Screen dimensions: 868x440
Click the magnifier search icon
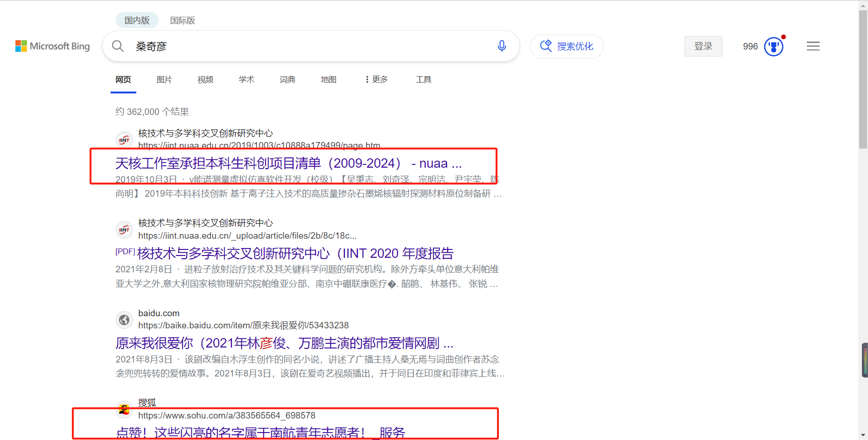tap(118, 46)
